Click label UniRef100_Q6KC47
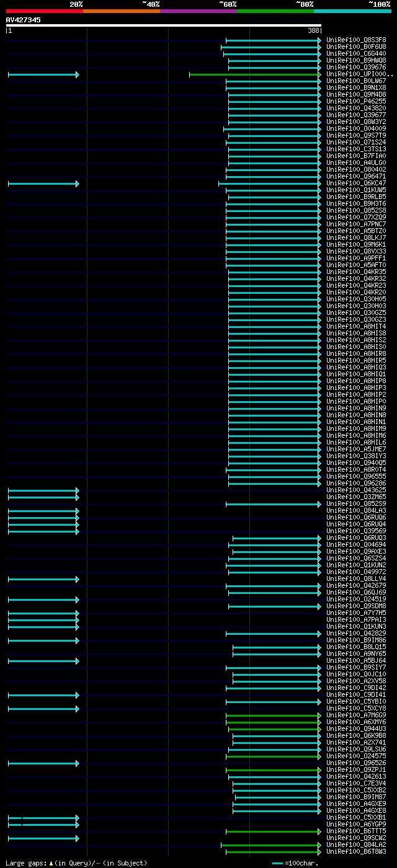 [x=356, y=183]
